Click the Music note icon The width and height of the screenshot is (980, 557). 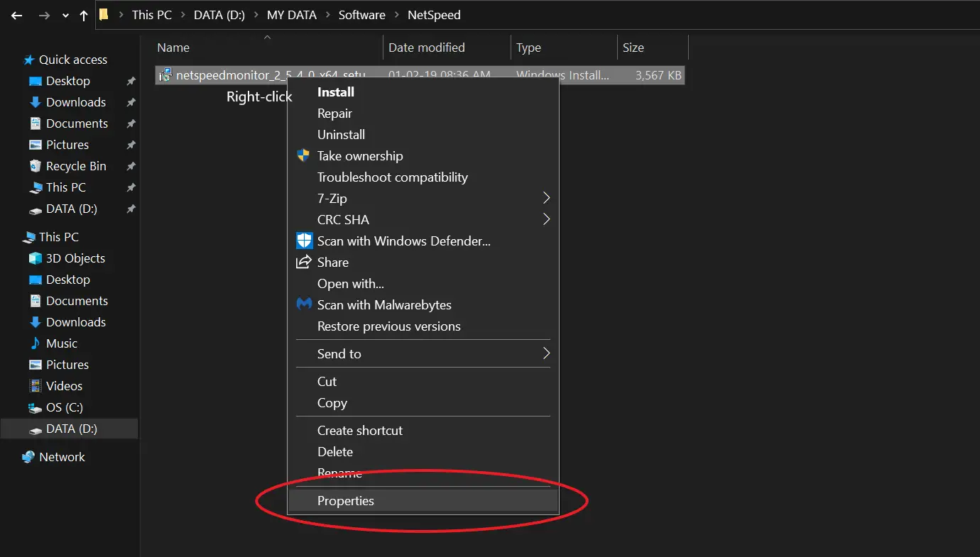(x=35, y=343)
